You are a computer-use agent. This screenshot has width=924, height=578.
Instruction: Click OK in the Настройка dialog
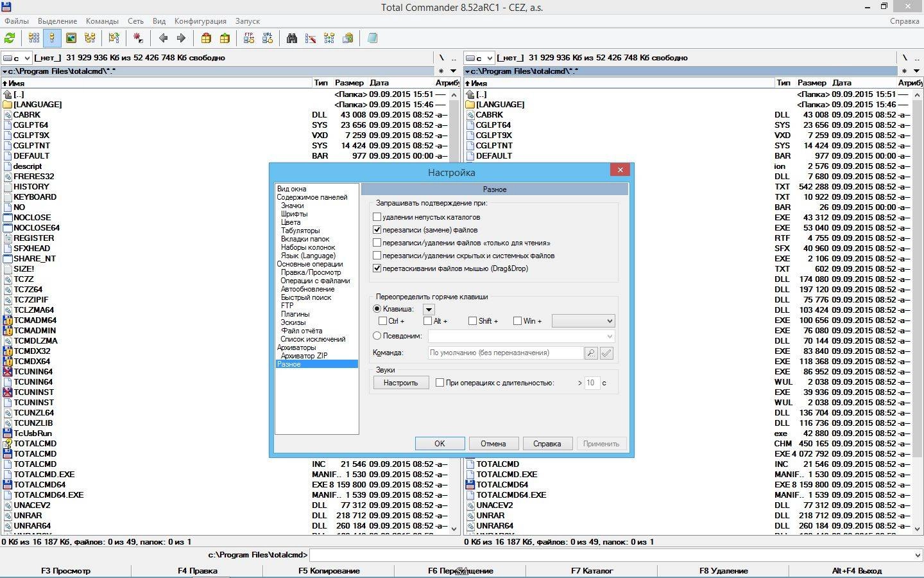[x=440, y=444]
